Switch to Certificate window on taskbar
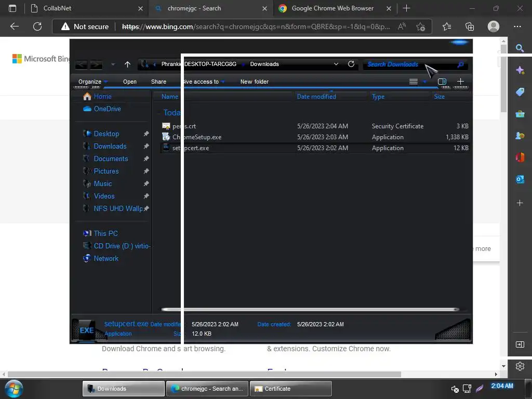This screenshot has width=532, height=399. pos(291,389)
